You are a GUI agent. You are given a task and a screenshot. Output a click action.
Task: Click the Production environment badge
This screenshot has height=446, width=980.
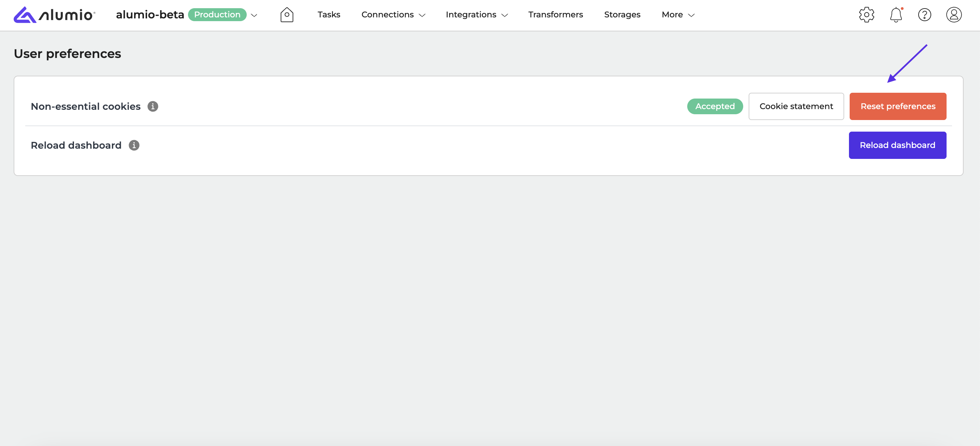217,15
